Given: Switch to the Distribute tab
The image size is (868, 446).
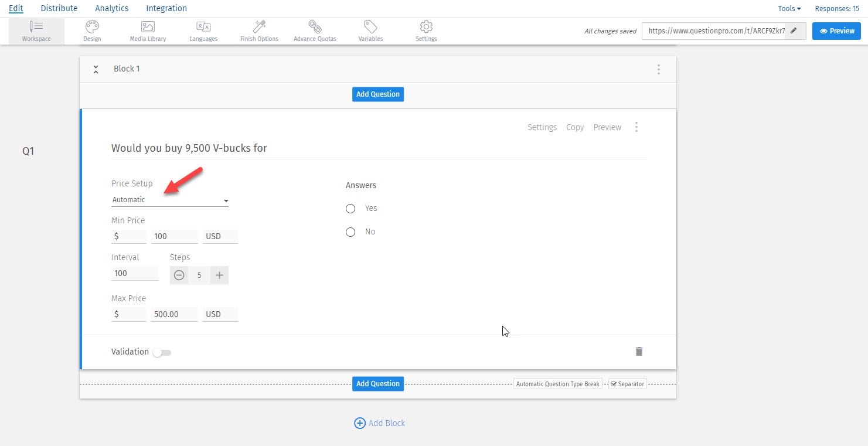Looking at the screenshot, I should [59, 8].
